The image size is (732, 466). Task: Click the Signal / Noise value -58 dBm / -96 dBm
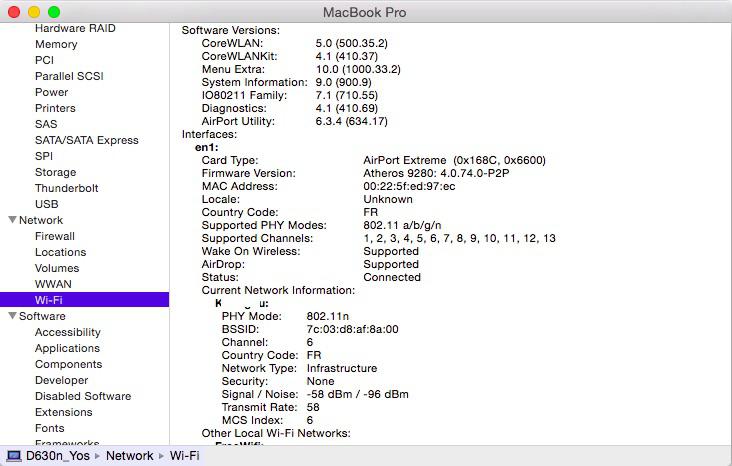[358, 394]
